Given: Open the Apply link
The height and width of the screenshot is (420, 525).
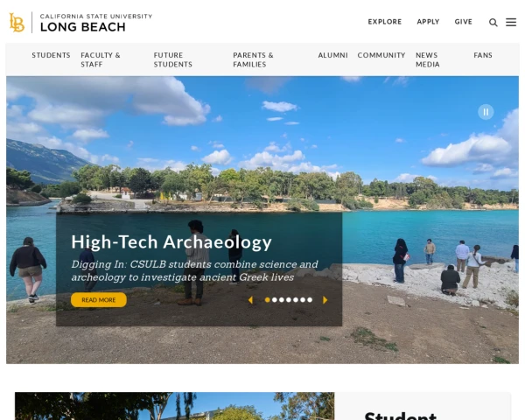Looking at the screenshot, I should pyautogui.click(x=428, y=22).
